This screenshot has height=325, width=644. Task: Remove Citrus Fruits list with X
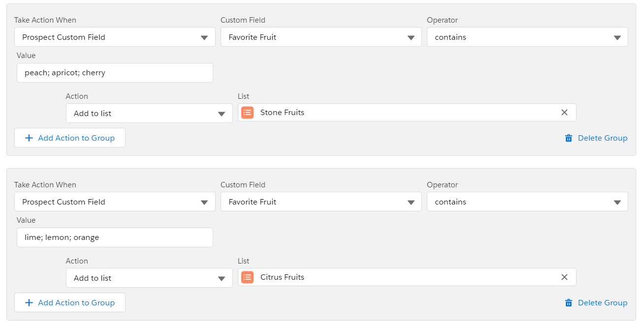tap(564, 277)
